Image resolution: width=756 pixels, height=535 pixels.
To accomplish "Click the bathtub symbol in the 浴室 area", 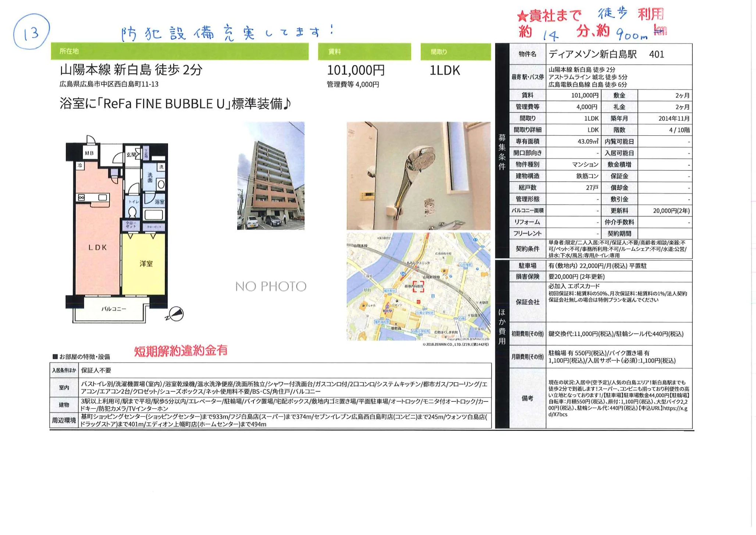I will (x=153, y=215).
